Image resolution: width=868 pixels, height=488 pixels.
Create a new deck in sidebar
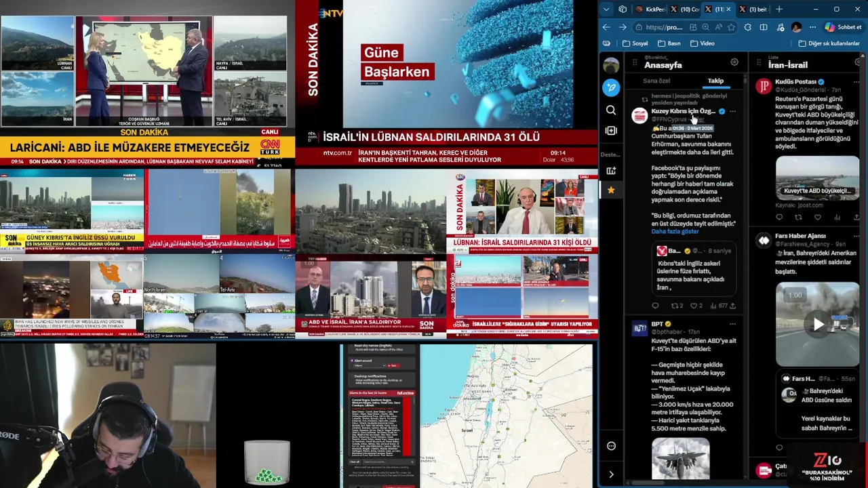[611, 171]
